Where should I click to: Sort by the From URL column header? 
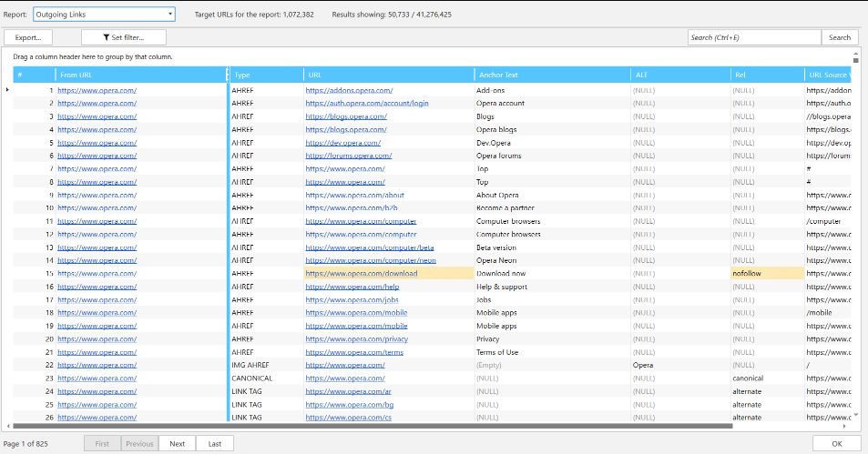(141, 75)
